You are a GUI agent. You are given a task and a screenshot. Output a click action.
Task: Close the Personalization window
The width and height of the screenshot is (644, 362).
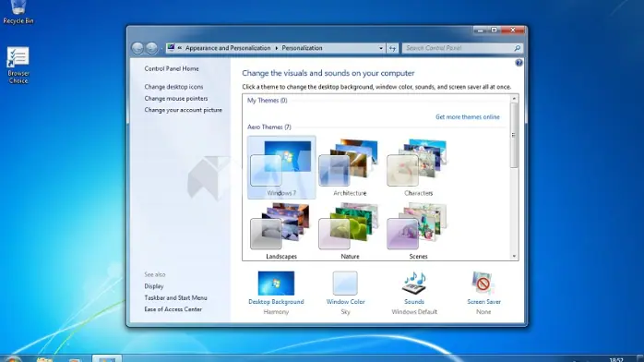[513, 30]
